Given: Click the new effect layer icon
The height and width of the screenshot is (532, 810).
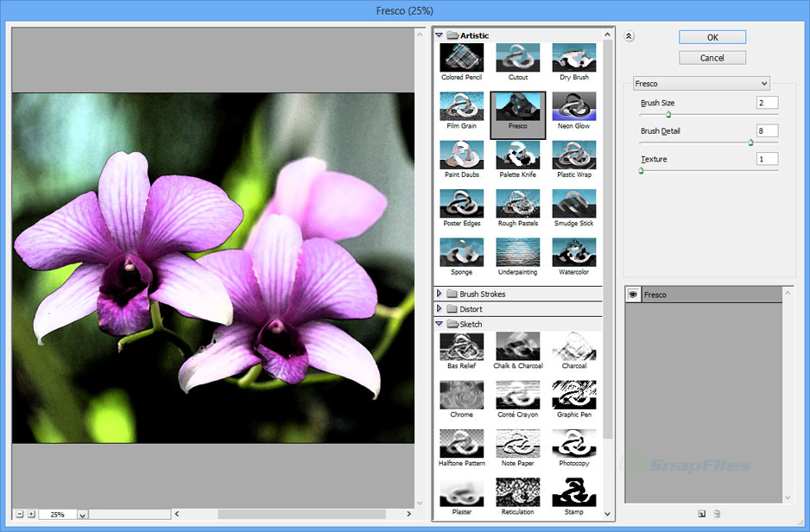Looking at the screenshot, I should tap(701, 513).
